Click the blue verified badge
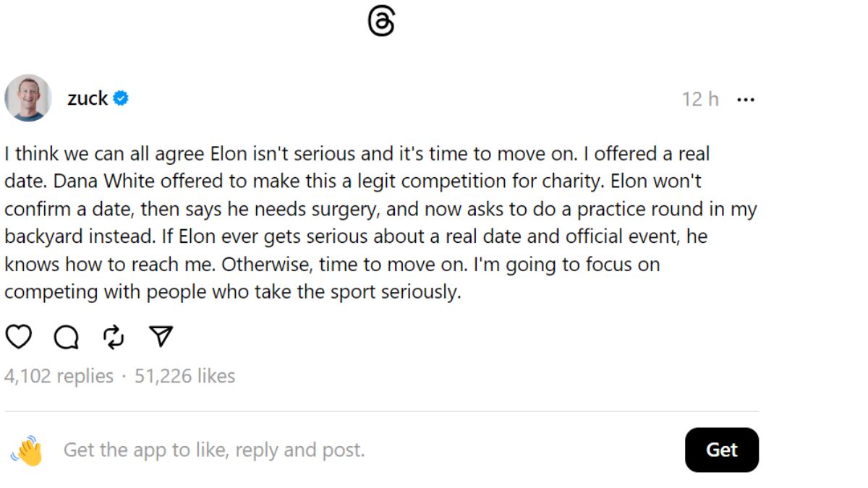This screenshot has height=488, width=868. (x=121, y=98)
